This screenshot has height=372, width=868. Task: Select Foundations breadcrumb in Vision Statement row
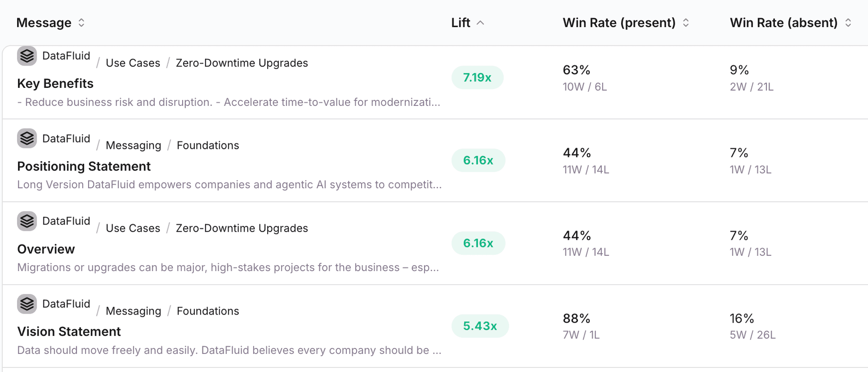[x=208, y=311]
